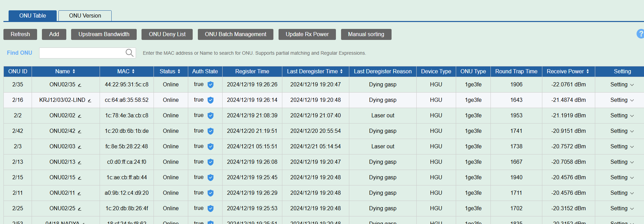Edit ONU02/11 name with pencil icon
This screenshot has height=224, width=644.
coord(79,193)
